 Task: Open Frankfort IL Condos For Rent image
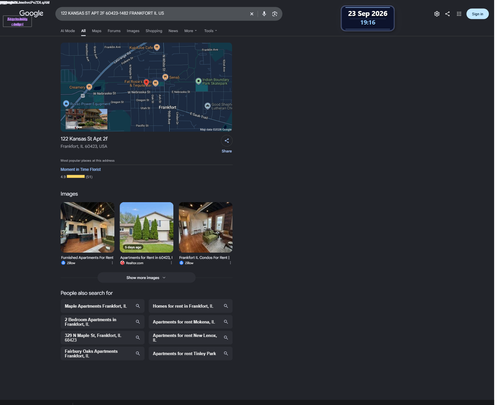click(x=206, y=227)
